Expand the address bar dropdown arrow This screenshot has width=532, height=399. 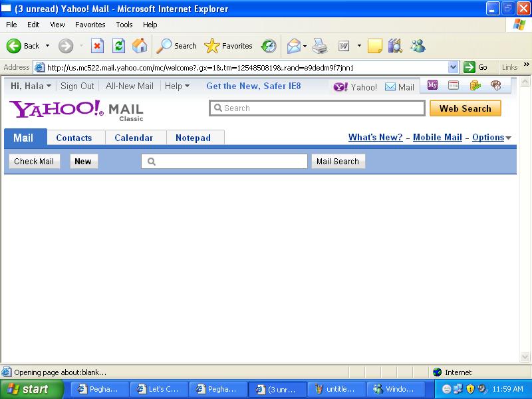[x=454, y=67]
